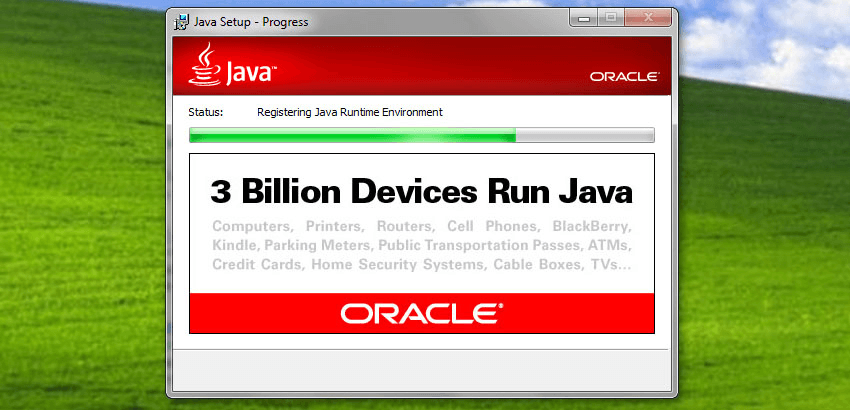Click the 'Status:' label

[205, 112]
